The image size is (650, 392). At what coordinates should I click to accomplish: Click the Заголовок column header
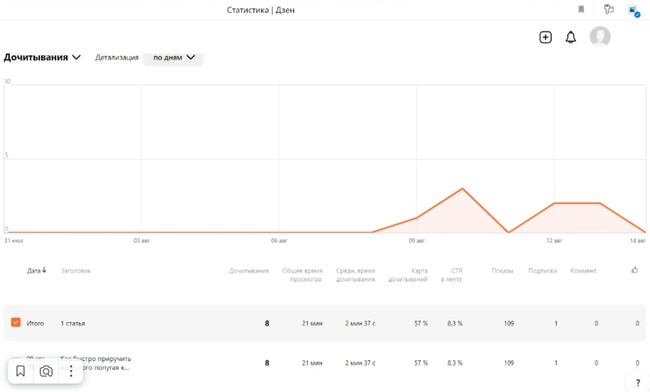[75, 271]
